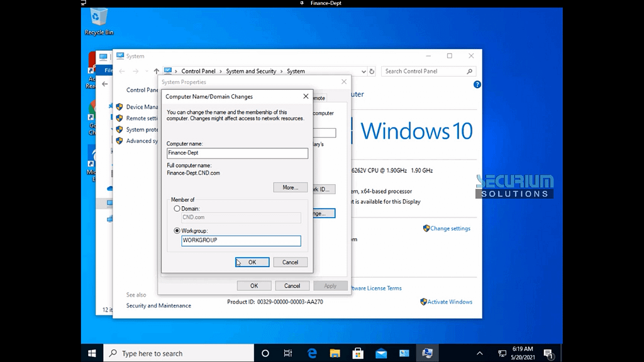
Task: Click the File tab in Explorer window behind
Action: [108, 70]
